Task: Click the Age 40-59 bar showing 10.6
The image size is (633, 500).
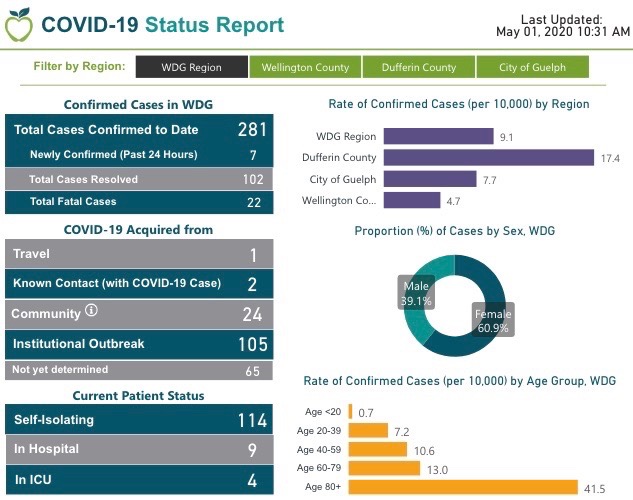Action: 379,449
